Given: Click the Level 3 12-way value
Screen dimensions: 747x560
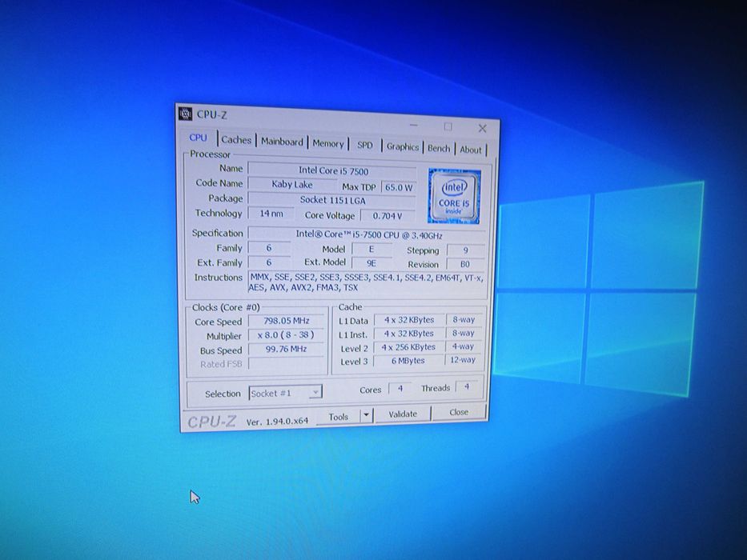Looking at the screenshot, I should [x=463, y=359].
